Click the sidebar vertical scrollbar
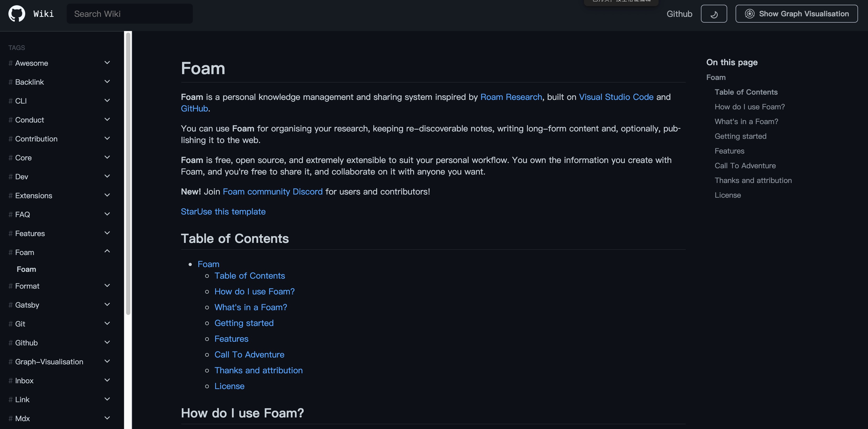 [128, 174]
